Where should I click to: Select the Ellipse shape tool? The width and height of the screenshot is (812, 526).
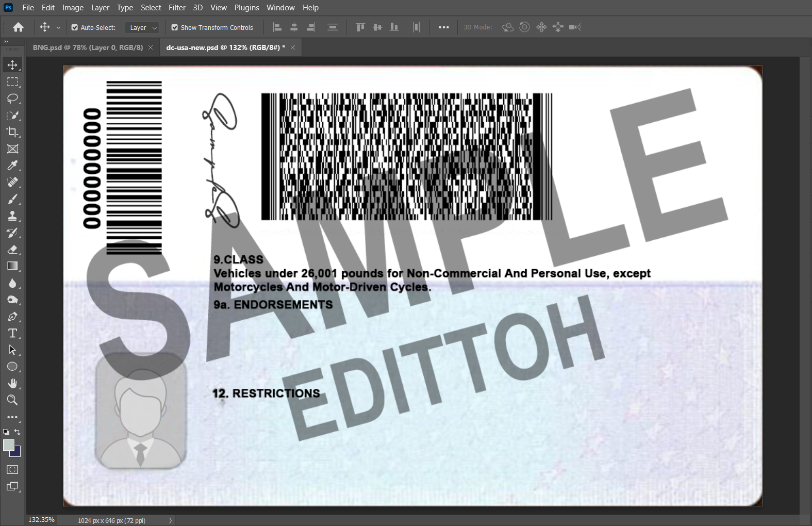pos(12,367)
